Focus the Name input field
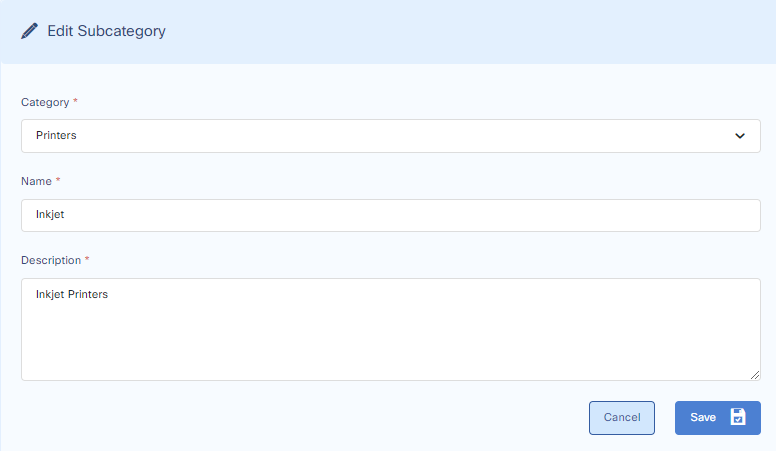 (390, 215)
